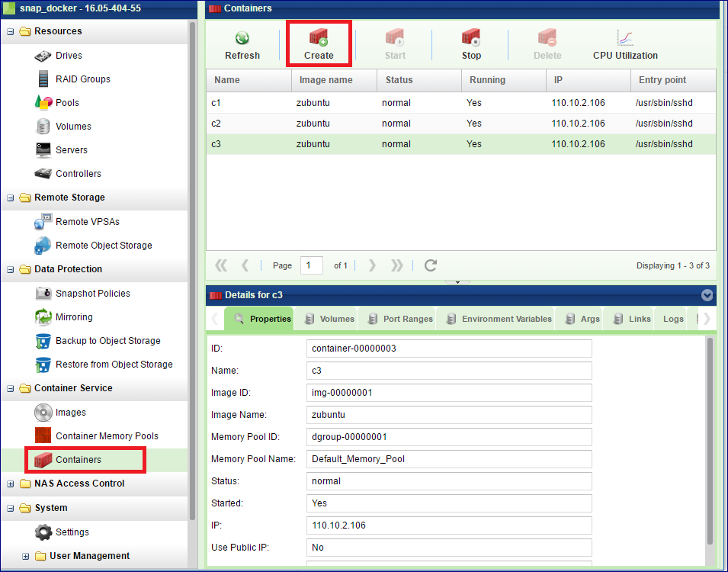
Task: Go to previous page arrow
Action: (x=245, y=265)
